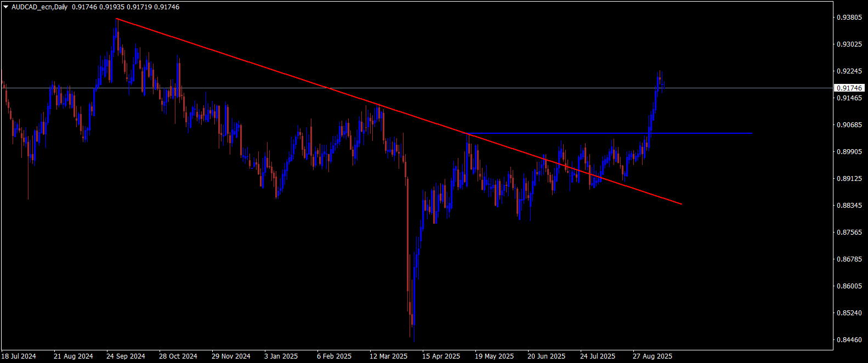Click the 29 Nov 2024 date label
The width and height of the screenshot is (868, 363).
click(231, 356)
